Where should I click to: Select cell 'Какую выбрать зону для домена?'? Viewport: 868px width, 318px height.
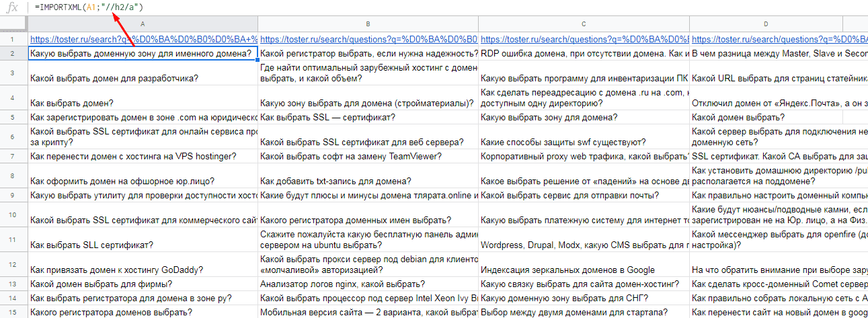coord(584,118)
